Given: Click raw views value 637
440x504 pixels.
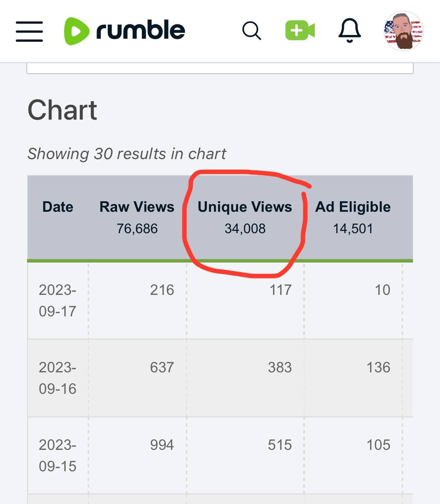Looking at the screenshot, I should click(162, 367).
